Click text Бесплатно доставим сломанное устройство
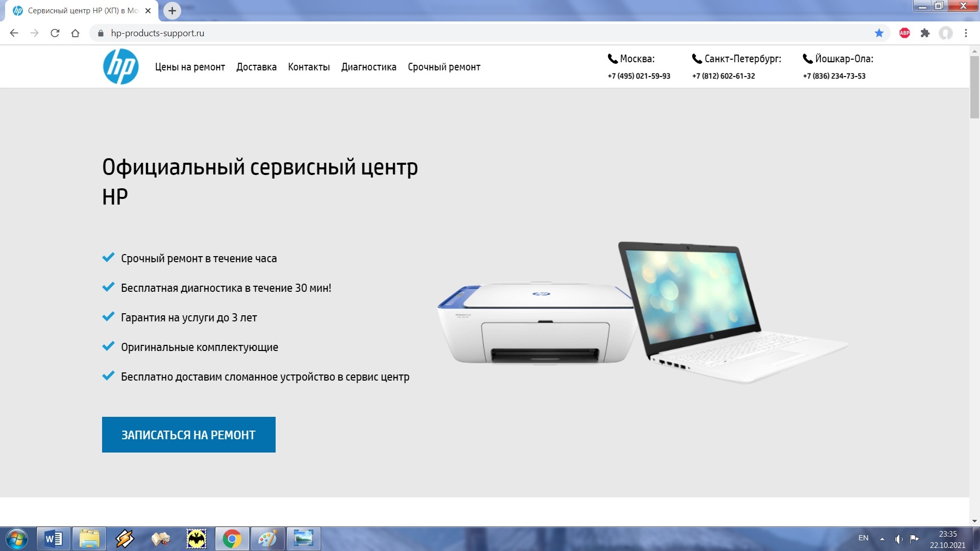The height and width of the screenshot is (551, 980). tap(265, 377)
